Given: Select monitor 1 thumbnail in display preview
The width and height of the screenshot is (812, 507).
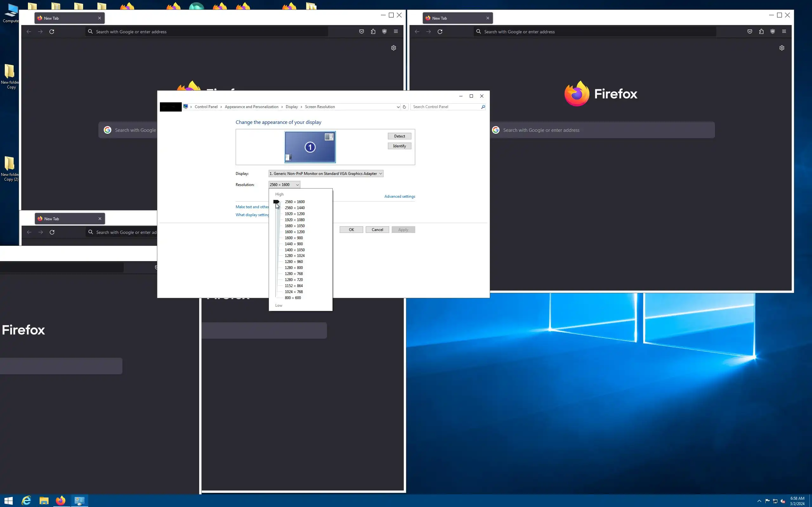Looking at the screenshot, I should (x=310, y=147).
